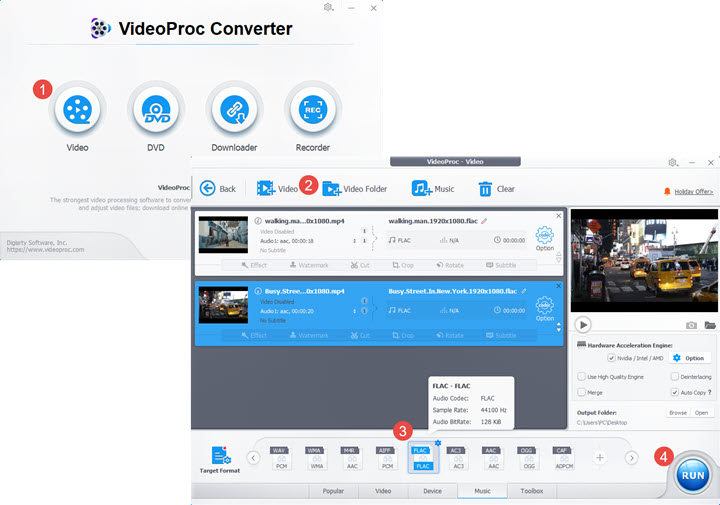The width and height of the screenshot is (720, 505).
Task: Open Watermark tool for Busy.Street
Action: (309, 336)
